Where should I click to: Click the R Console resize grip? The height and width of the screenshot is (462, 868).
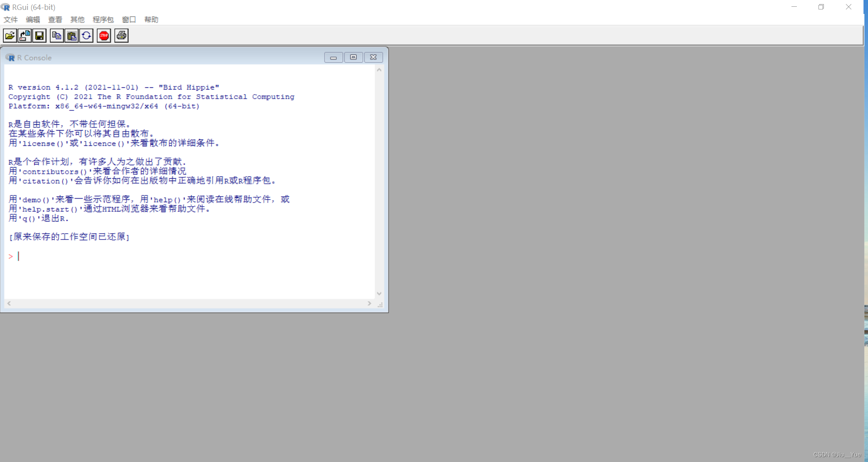pos(380,305)
